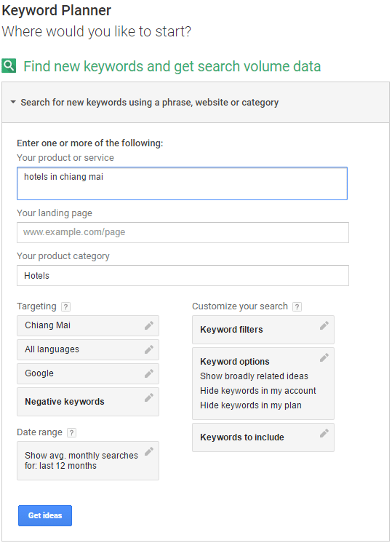
Task: Collapse the Search for new keywords section
Action: (13, 102)
